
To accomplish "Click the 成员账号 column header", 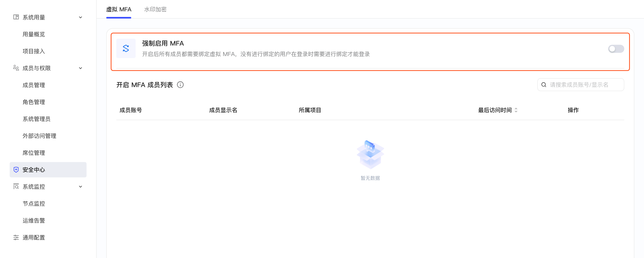I will click(x=130, y=110).
